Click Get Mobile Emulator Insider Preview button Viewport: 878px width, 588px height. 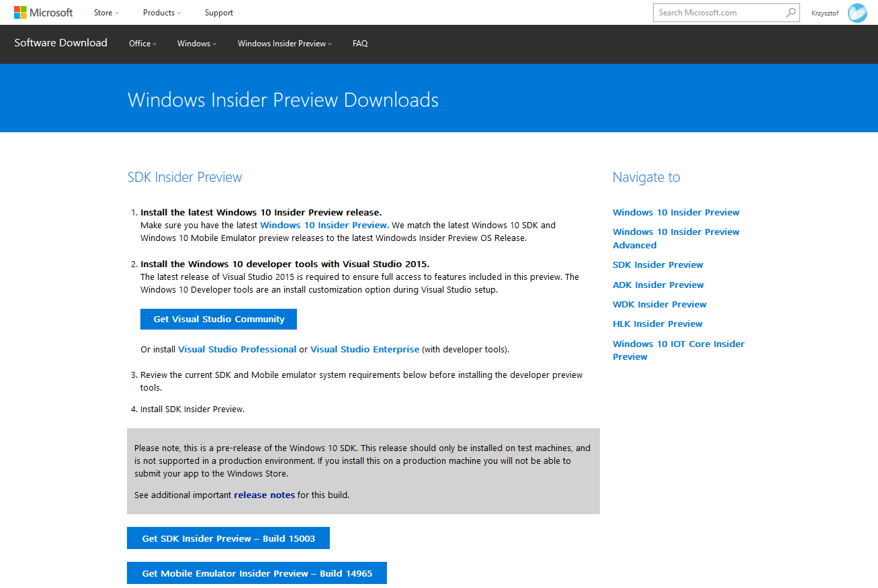(257, 573)
